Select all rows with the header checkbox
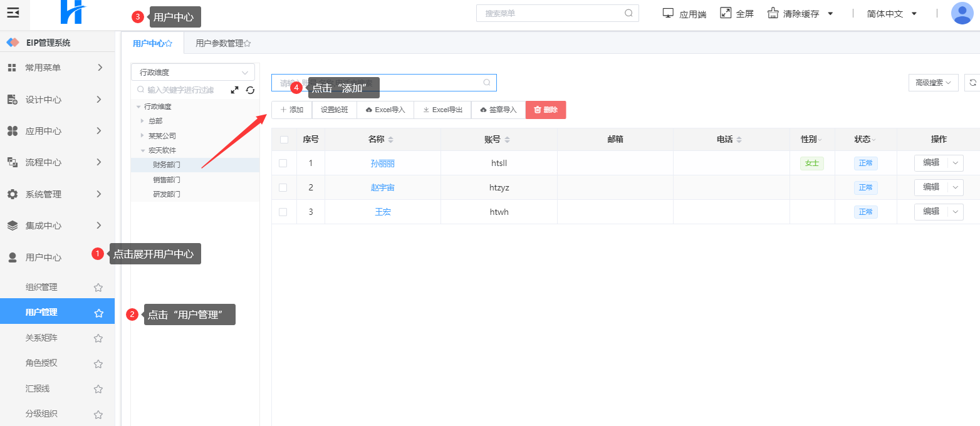The width and height of the screenshot is (980, 426). 284,140
